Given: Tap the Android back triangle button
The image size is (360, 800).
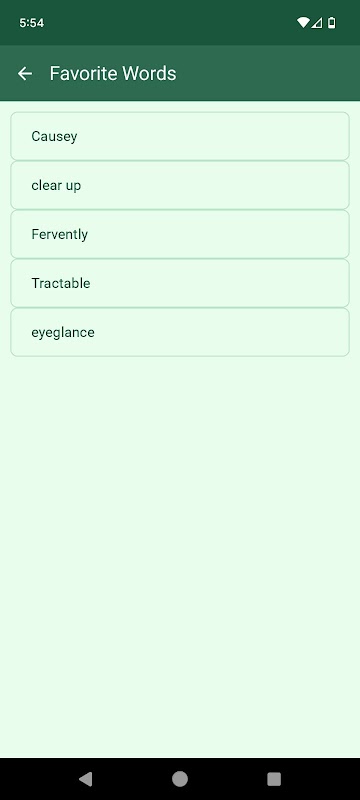Looking at the screenshot, I should tap(86, 779).
